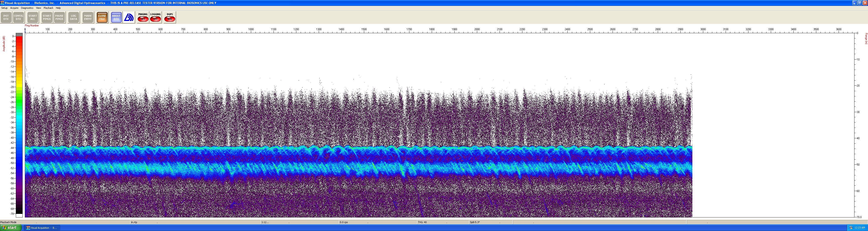This screenshot has width=868, height=231.
Task: Click the Playback Mode status text
Action: tap(8, 222)
